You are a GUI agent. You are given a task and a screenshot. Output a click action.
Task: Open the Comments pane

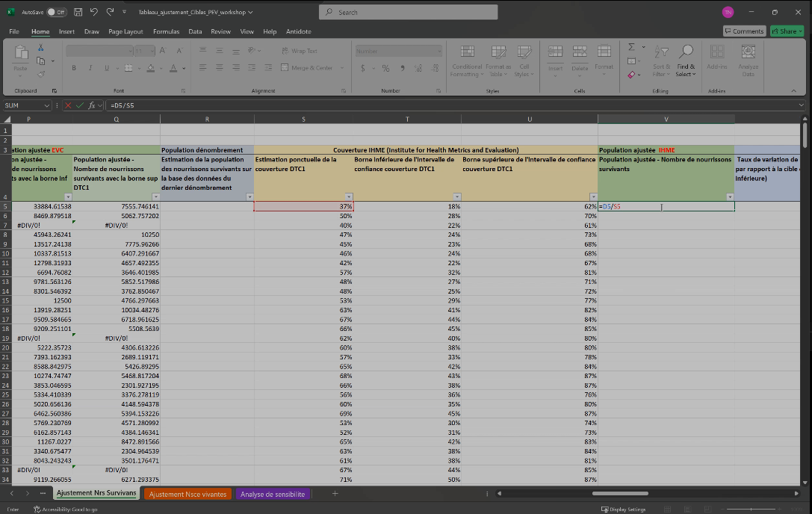click(x=744, y=31)
